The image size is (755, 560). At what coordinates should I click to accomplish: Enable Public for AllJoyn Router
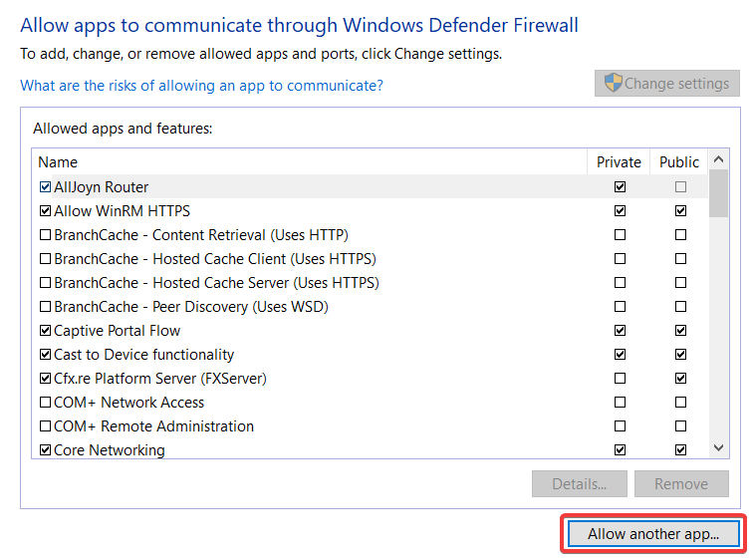pos(680,187)
